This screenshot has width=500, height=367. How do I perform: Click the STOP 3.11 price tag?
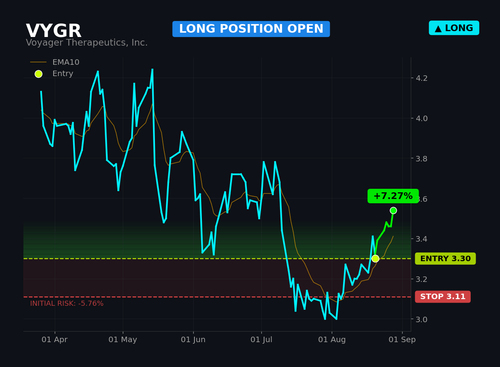pos(443,297)
